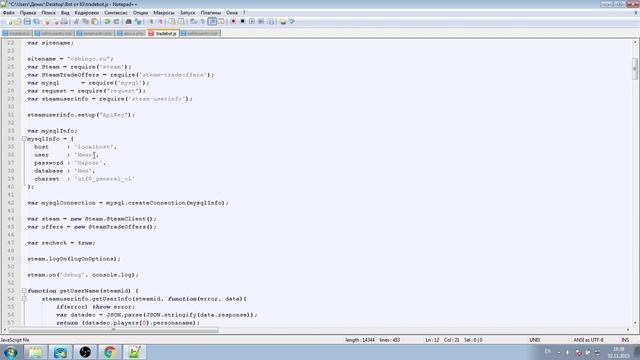Screen dimensions: 640x360
Task: Click the UNIX line ending status field
Action: coord(535,340)
